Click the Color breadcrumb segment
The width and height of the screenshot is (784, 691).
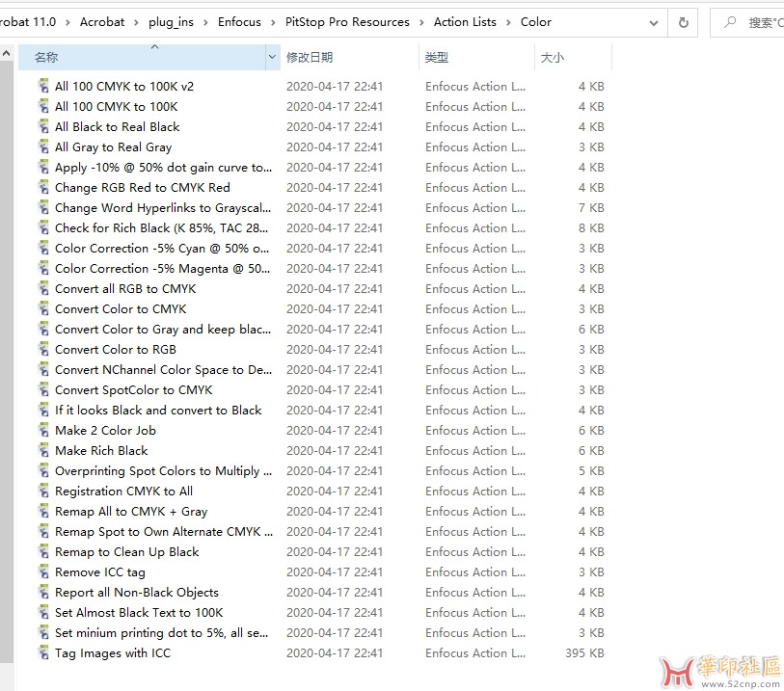[x=536, y=22]
